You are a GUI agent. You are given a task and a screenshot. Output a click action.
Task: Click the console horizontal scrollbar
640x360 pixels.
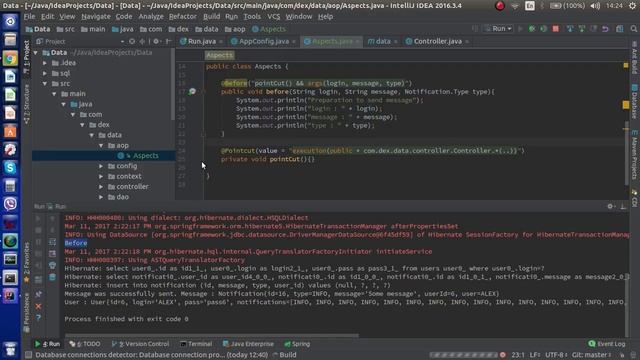pos(211,336)
